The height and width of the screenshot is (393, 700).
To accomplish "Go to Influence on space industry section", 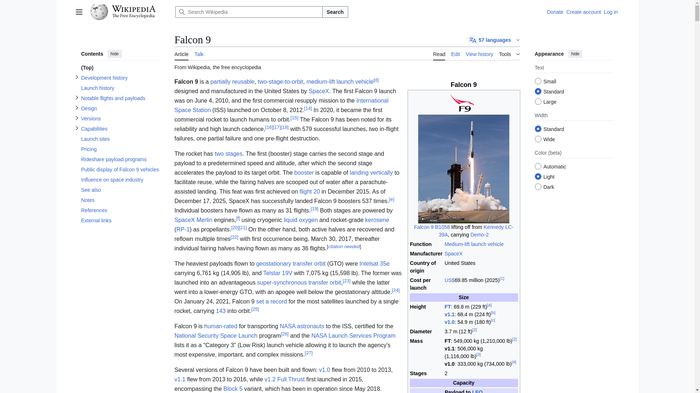I will [x=112, y=180].
